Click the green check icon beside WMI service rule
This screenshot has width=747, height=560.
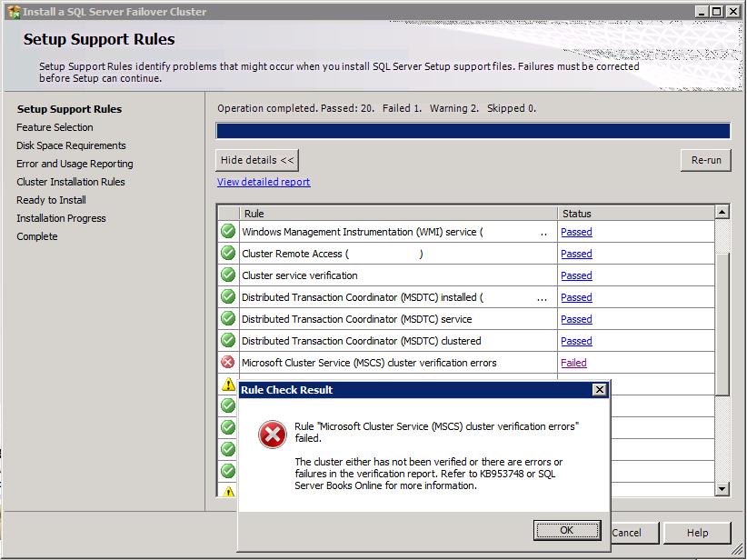228,232
